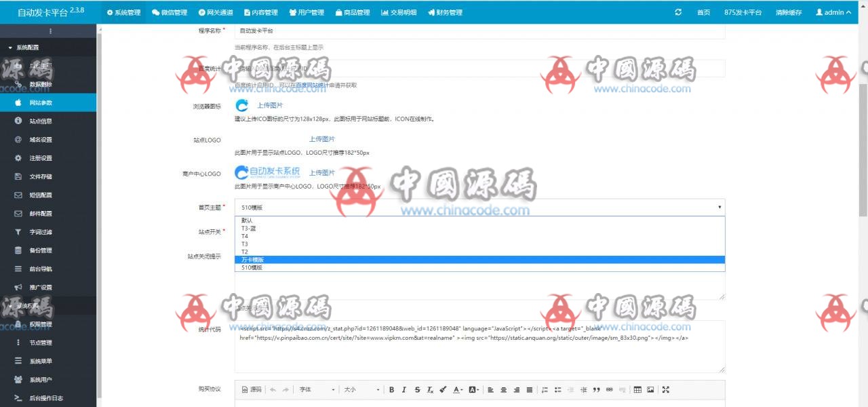The width and height of the screenshot is (868, 407).
Task: Open 域名设置 in the sidebar
Action: pos(48,140)
